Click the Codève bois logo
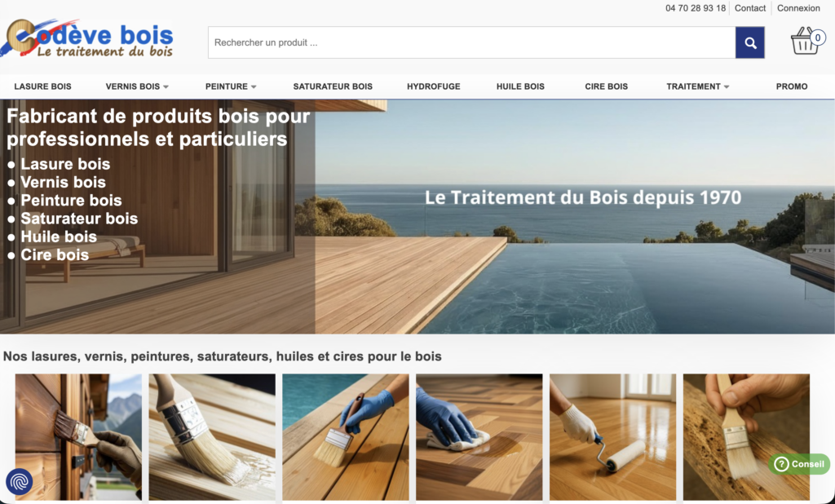The height and width of the screenshot is (504, 835). pyautogui.click(x=88, y=38)
